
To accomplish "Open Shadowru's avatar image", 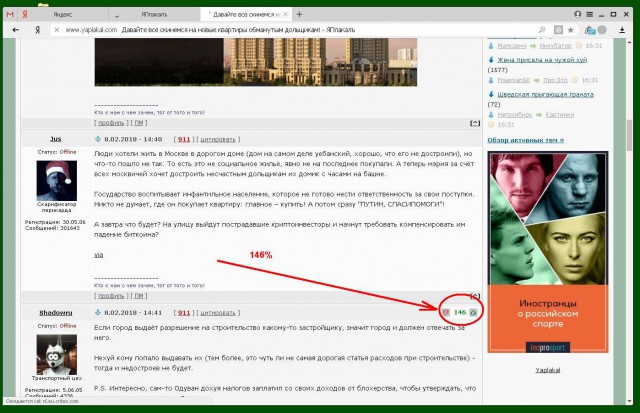I will (x=57, y=354).
